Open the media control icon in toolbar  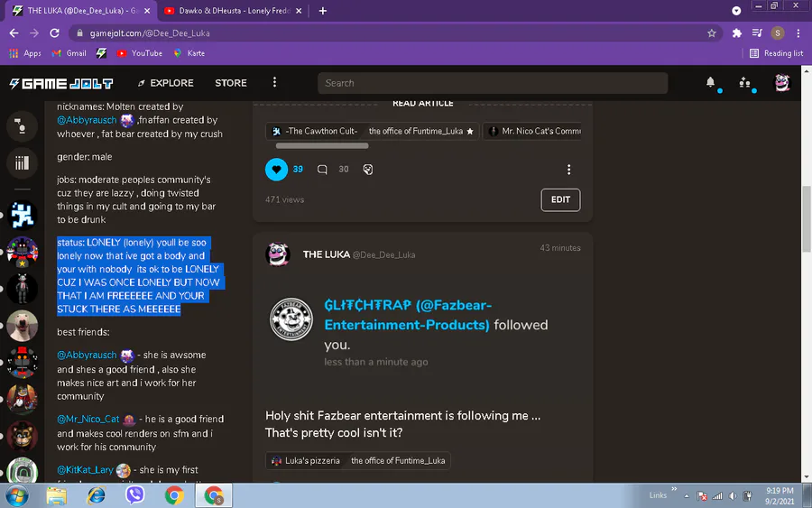tap(757, 33)
